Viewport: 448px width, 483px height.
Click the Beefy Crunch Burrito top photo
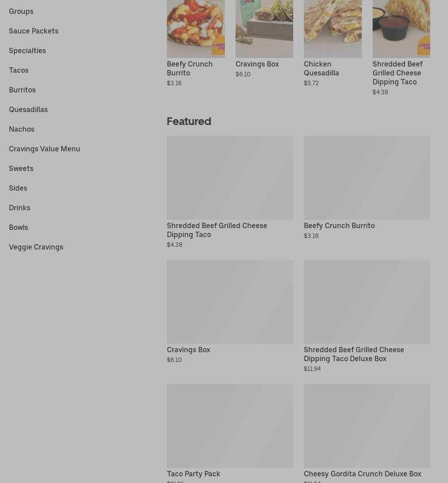pos(196,29)
